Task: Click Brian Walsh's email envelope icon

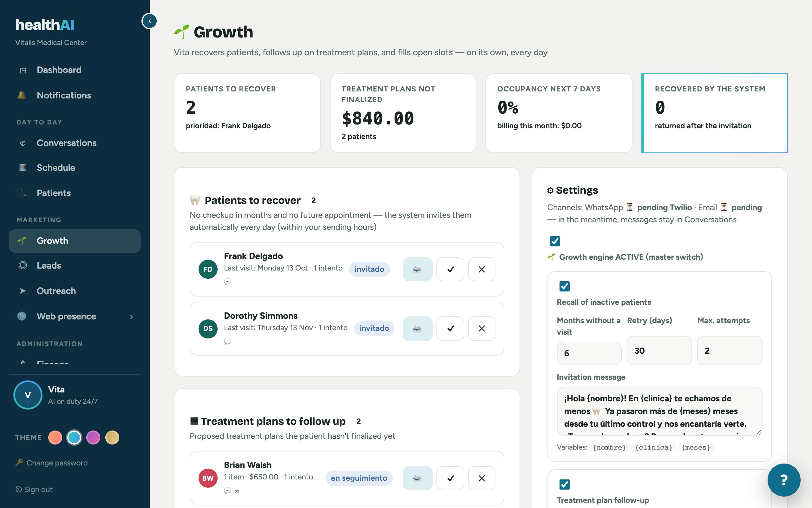Action: pos(237,491)
